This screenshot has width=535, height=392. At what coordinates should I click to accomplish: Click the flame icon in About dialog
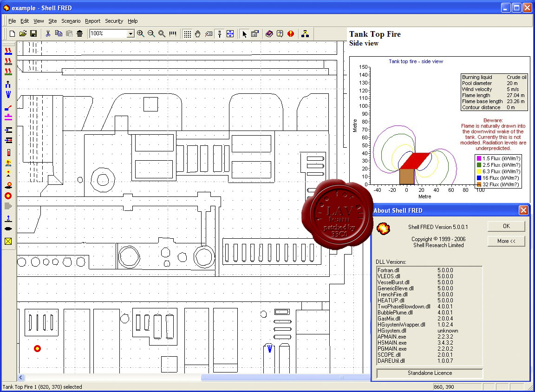(x=383, y=228)
